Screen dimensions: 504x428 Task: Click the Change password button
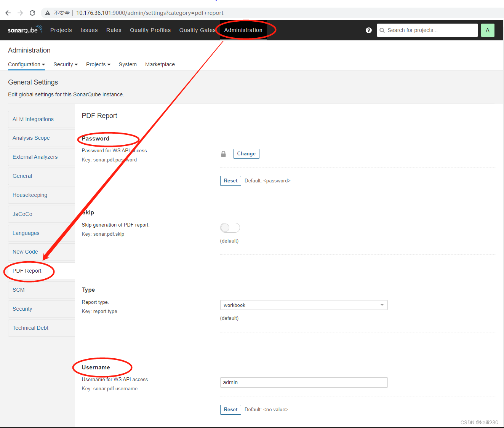point(246,154)
